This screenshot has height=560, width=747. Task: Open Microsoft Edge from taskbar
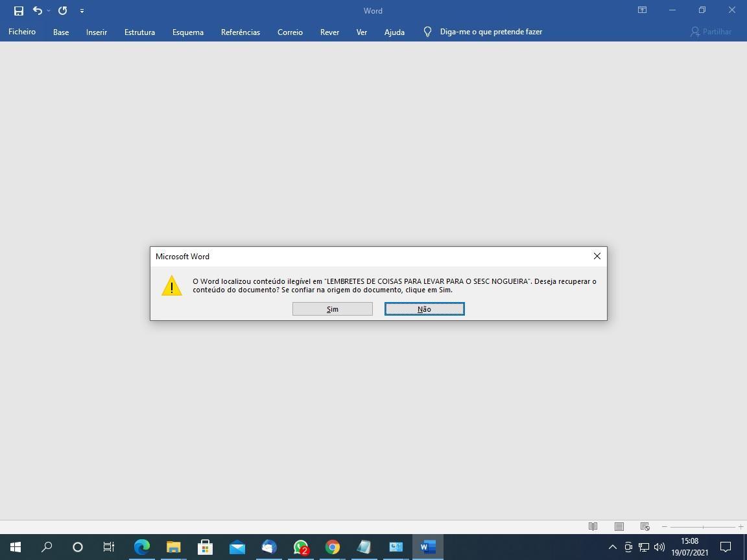[x=141, y=547]
